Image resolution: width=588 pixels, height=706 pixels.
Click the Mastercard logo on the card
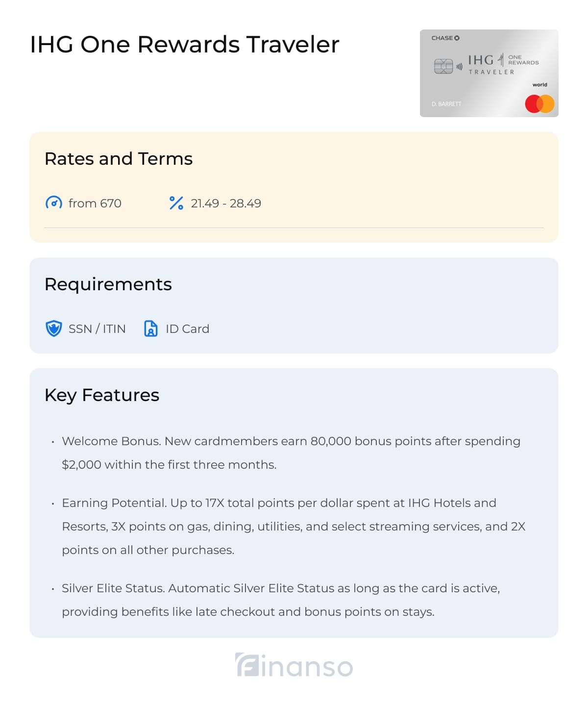click(x=539, y=104)
